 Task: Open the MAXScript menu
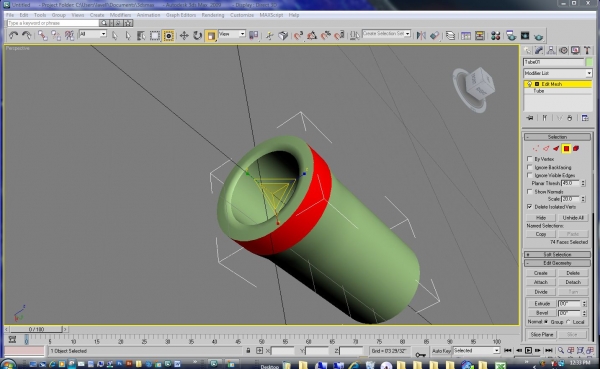(271, 15)
